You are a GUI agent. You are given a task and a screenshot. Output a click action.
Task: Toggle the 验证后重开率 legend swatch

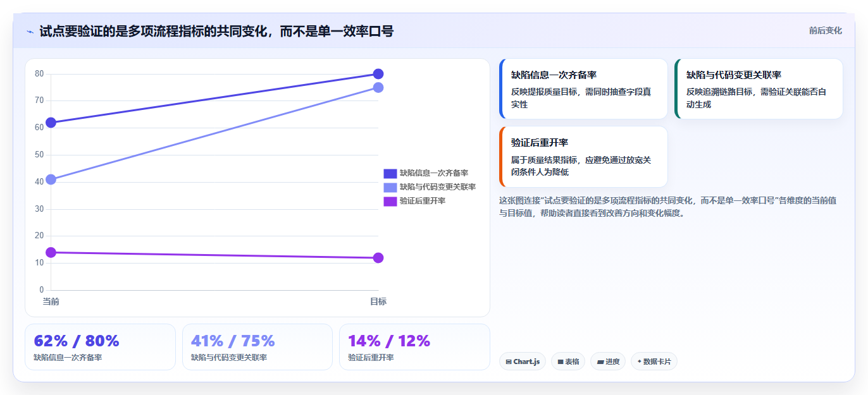(390, 201)
